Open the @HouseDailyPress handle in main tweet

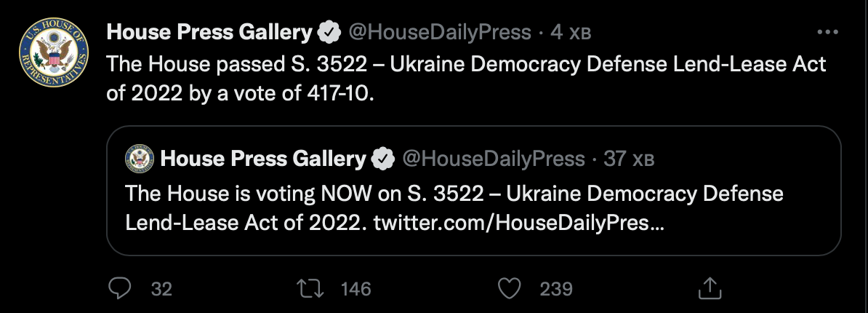440,33
